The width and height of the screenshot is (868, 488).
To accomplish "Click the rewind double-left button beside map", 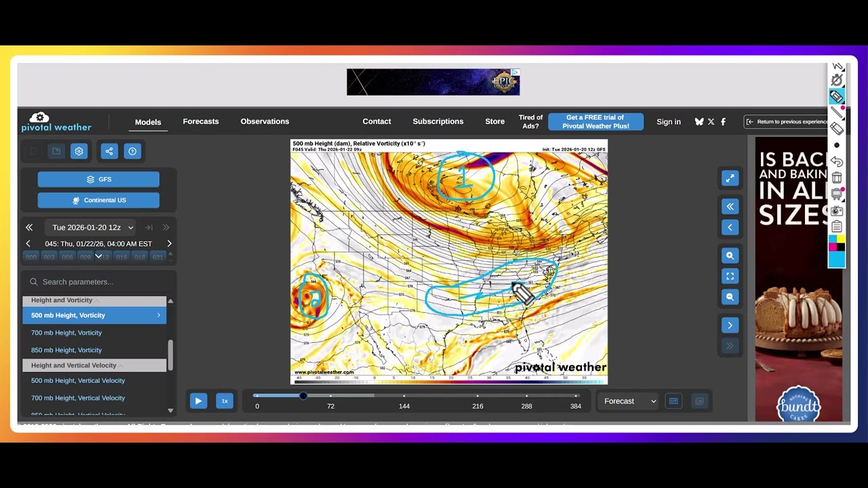I will coord(730,207).
